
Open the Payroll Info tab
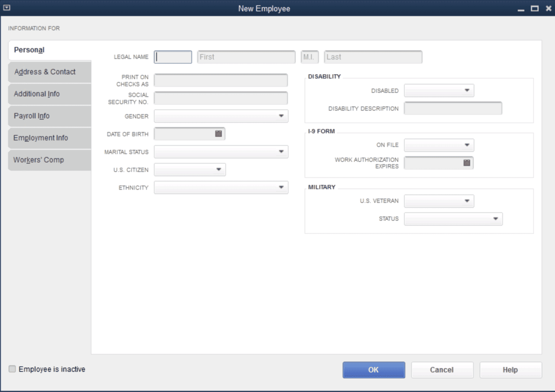[x=31, y=116]
